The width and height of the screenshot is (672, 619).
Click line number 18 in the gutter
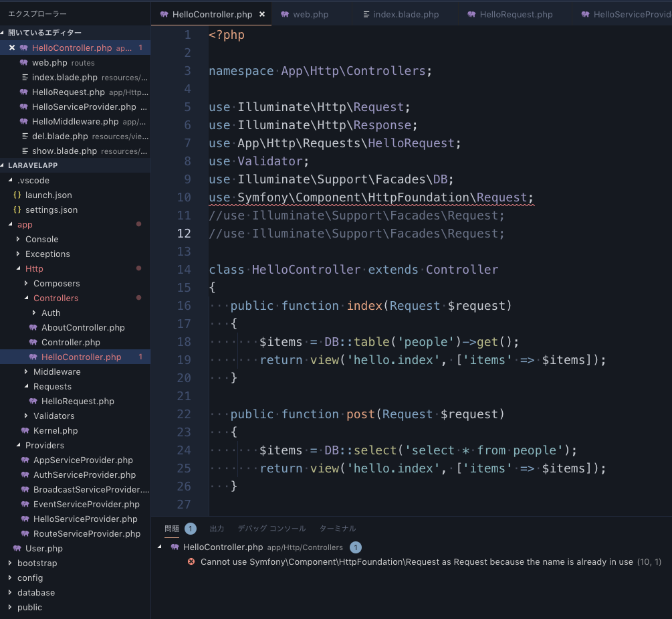[x=184, y=341]
